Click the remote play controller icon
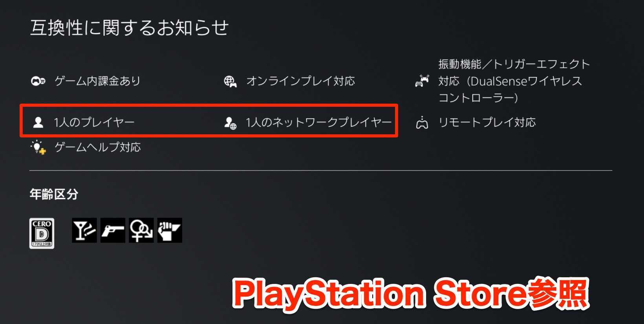Screen dimensions: 644x324 click(x=422, y=123)
